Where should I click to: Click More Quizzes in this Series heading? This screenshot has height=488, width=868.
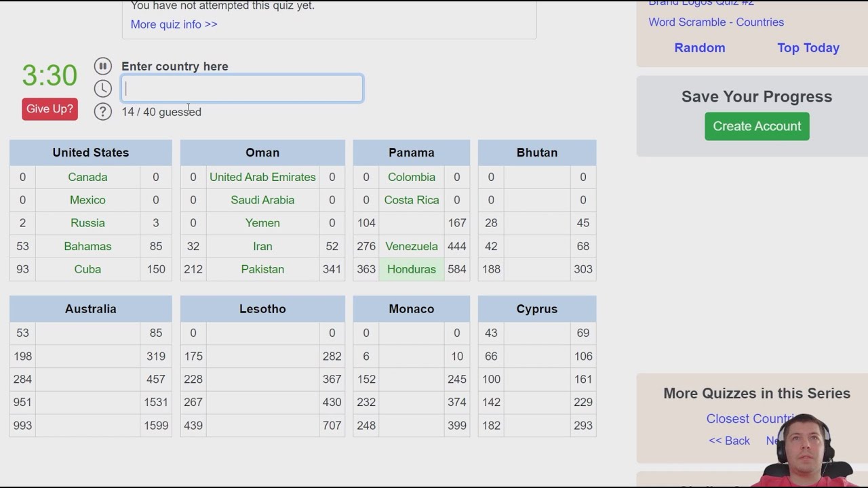[x=757, y=393]
